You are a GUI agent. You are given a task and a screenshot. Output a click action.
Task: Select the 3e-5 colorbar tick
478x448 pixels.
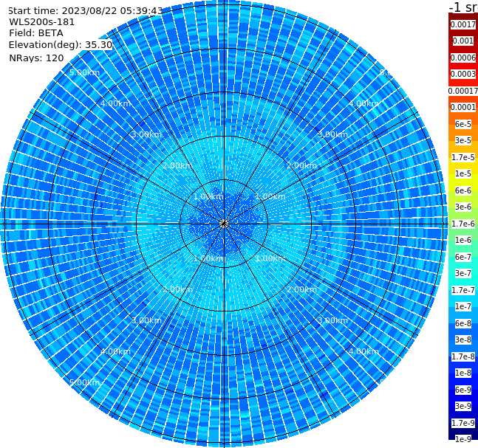(x=463, y=140)
